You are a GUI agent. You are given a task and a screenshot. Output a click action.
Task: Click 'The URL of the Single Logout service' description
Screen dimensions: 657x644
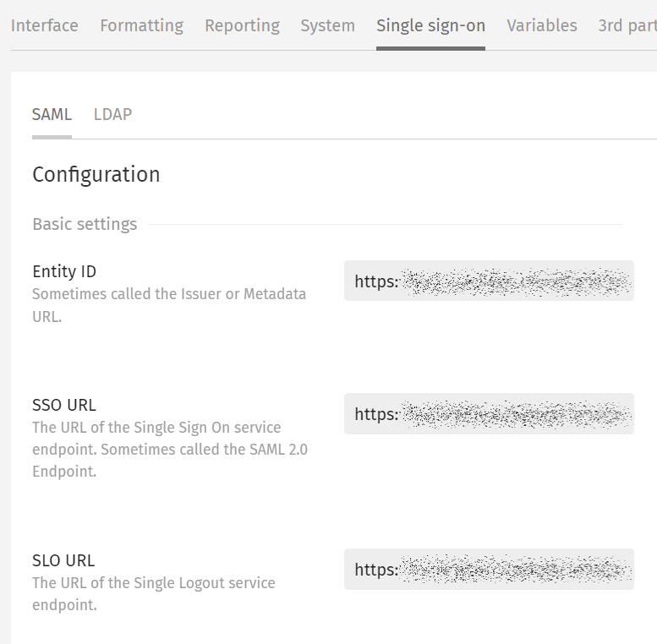[x=154, y=594]
